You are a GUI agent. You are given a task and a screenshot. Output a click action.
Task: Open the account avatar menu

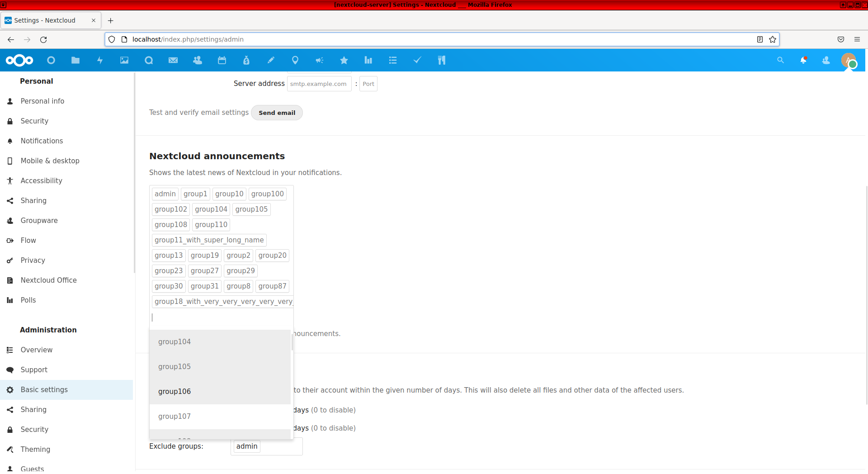[x=848, y=60]
